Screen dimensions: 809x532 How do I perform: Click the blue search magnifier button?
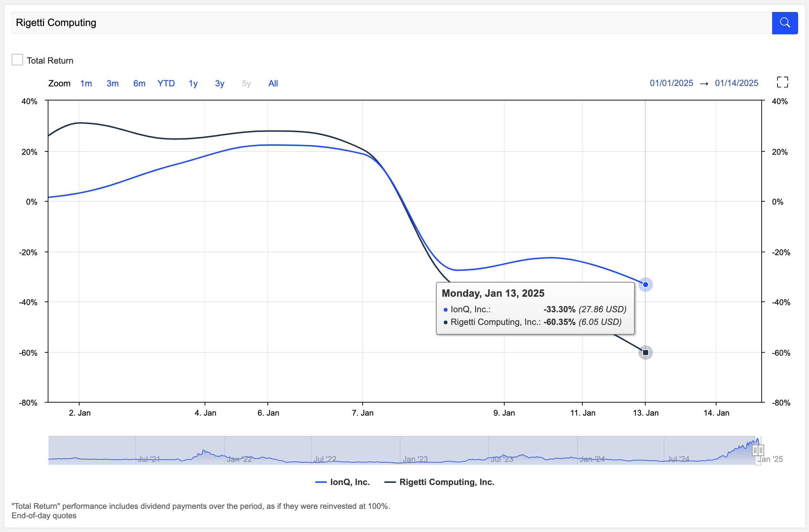pyautogui.click(x=785, y=23)
